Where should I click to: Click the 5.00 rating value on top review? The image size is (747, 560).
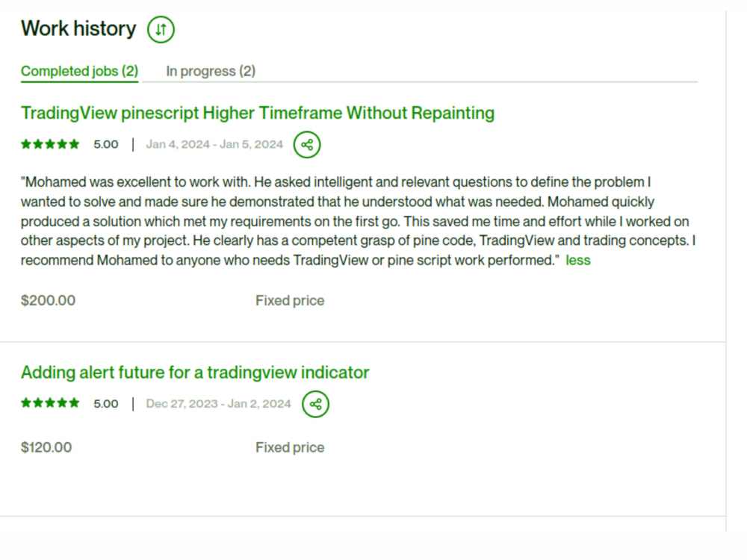[x=105, y=144]
